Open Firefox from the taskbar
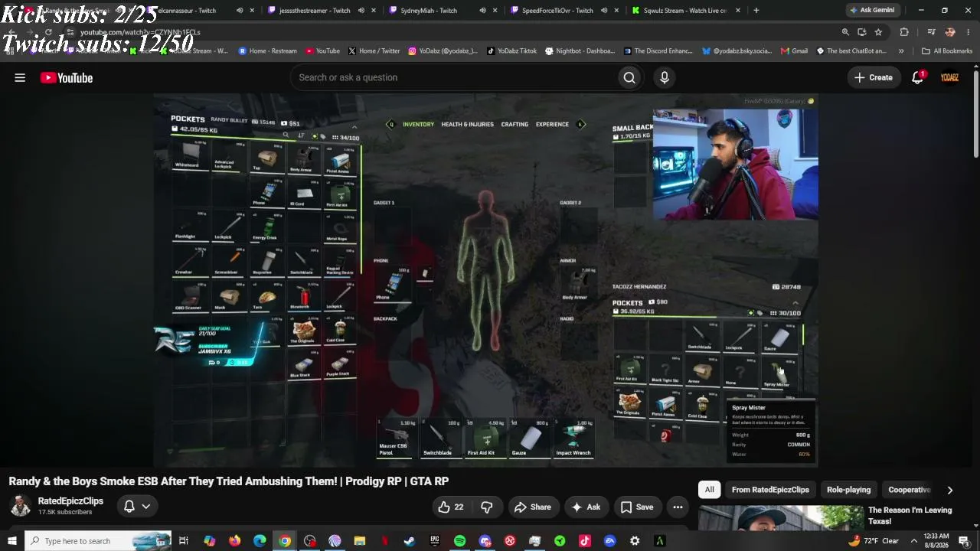 coord(234,541)
